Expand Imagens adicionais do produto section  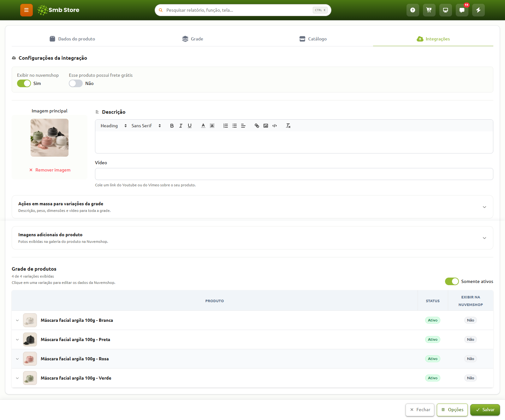[x=252, y=238]
